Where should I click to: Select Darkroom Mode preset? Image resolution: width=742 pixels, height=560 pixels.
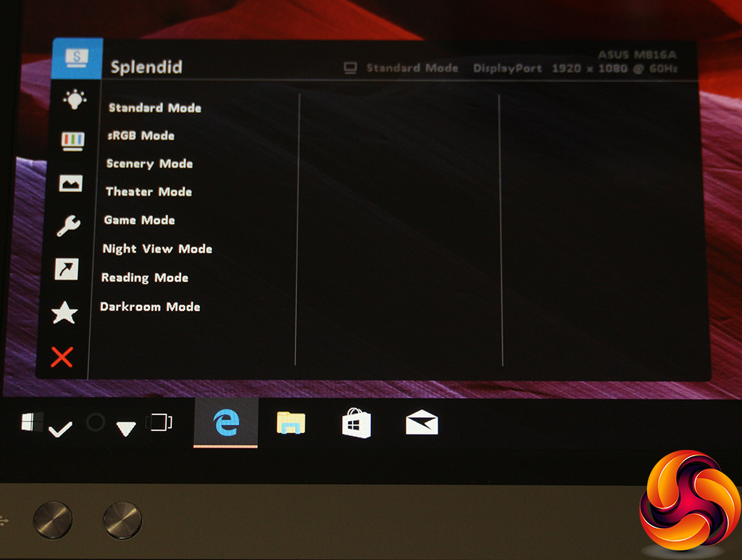(x=150, y=307)
